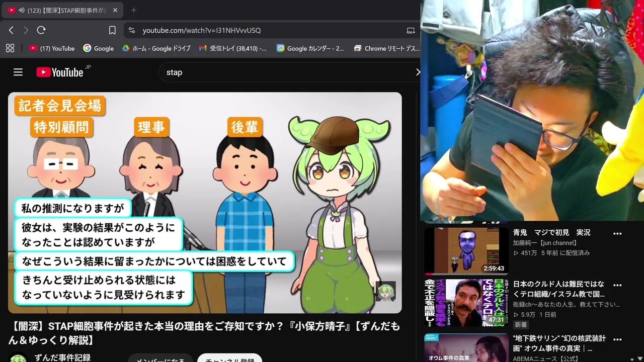644x362 pixels.
Task: Click the channel watermark in video corner
Action: [386, 291]
